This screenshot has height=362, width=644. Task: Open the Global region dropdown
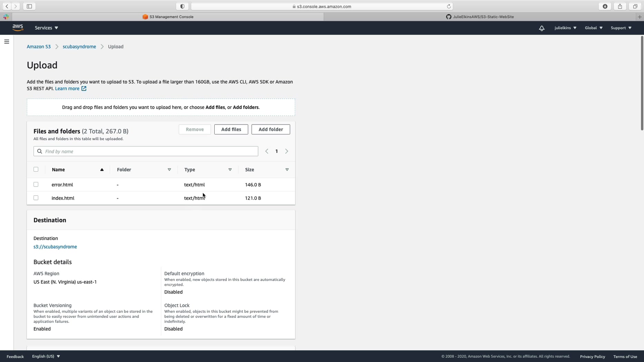594,28
